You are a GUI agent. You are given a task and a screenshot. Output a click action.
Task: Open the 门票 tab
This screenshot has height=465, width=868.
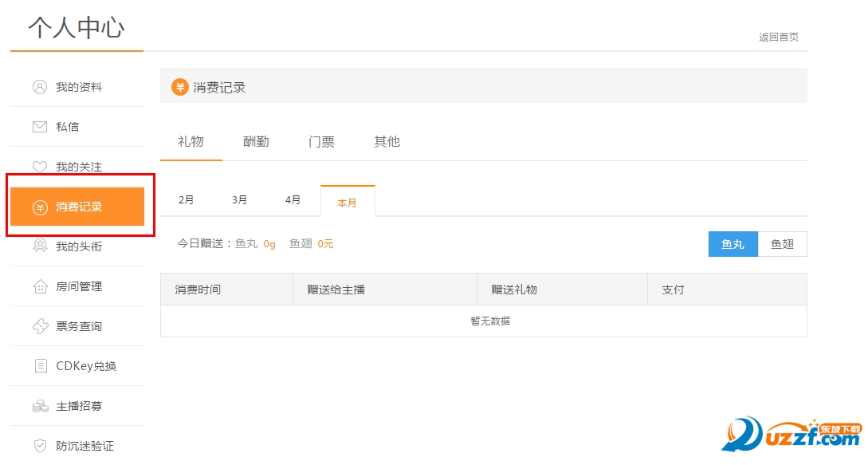(x=321, y=142)
